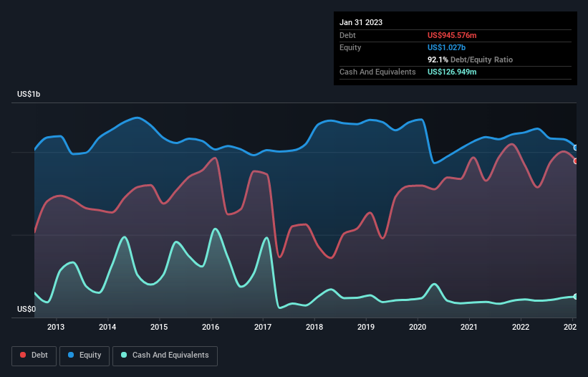Click the 2021 x-axis label
Viewport: 588px width, 377px height.
pos(469,327)
